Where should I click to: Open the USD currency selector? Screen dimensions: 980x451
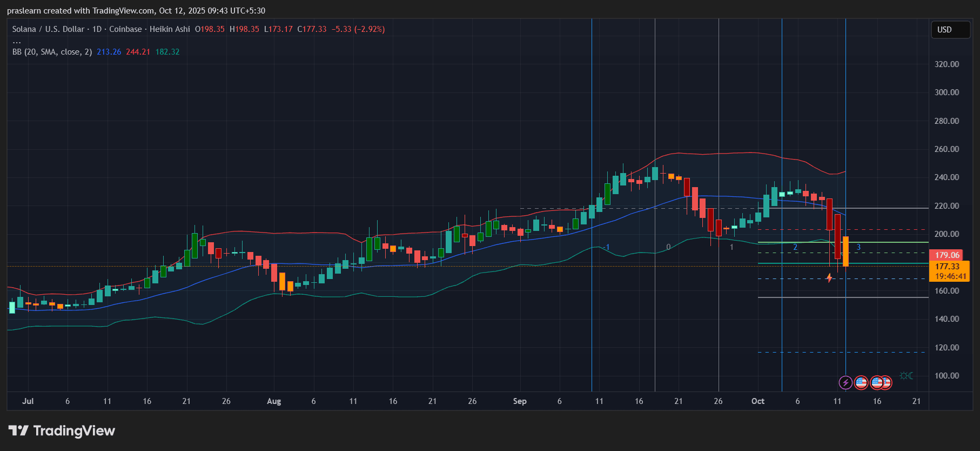tap(950, 30)
